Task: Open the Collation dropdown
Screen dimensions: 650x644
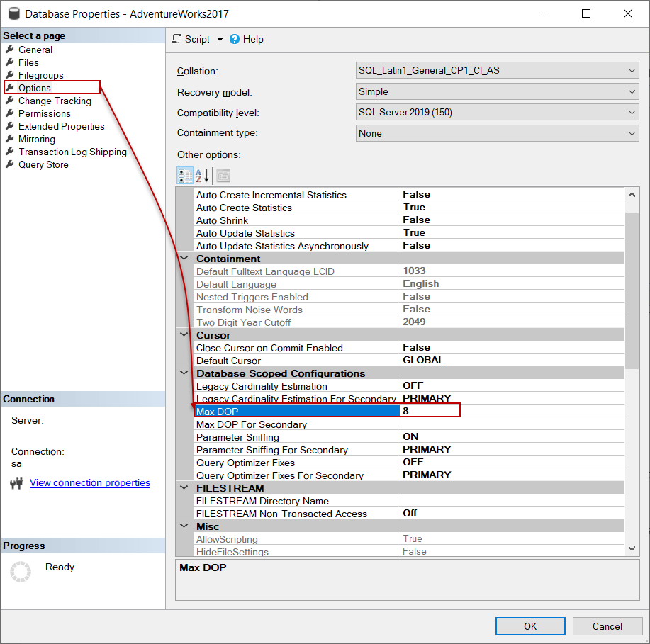Action: point(632,70)
